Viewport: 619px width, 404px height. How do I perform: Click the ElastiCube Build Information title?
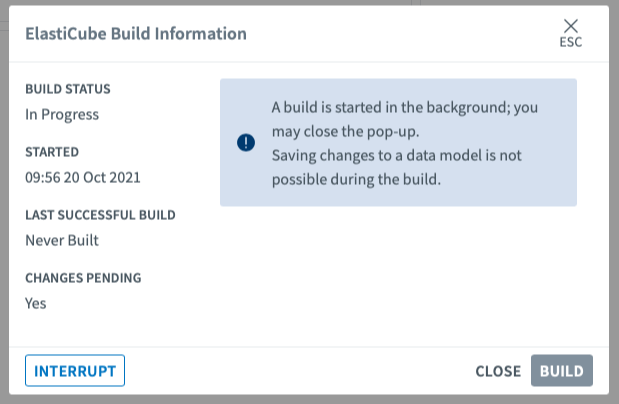[136, 34]
